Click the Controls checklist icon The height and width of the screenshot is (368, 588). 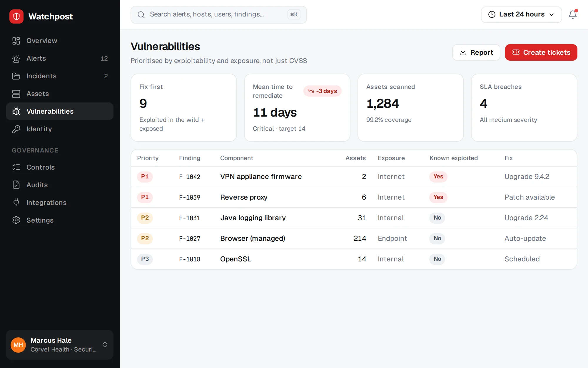pyautogui.click(x=16, y=167)
